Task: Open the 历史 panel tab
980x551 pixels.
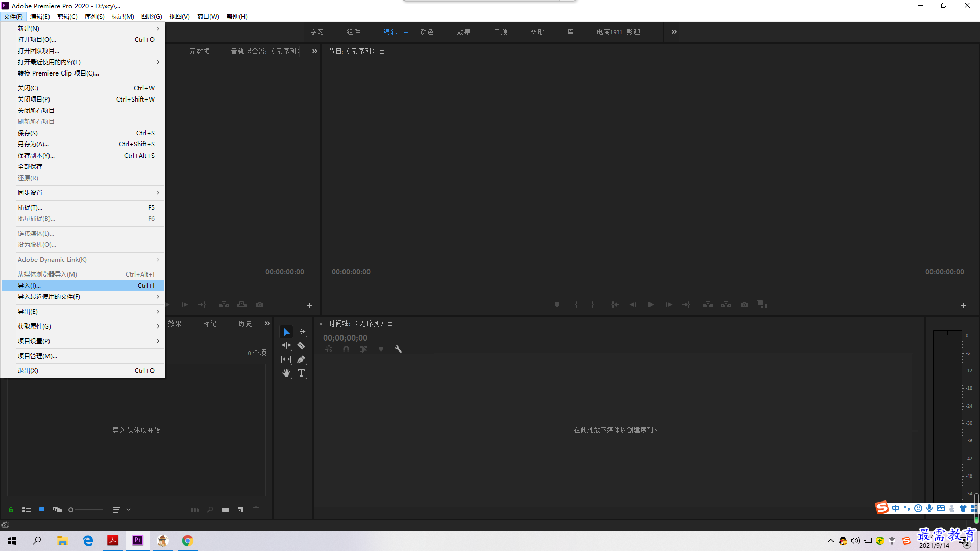Action: (x=245, y=323)
